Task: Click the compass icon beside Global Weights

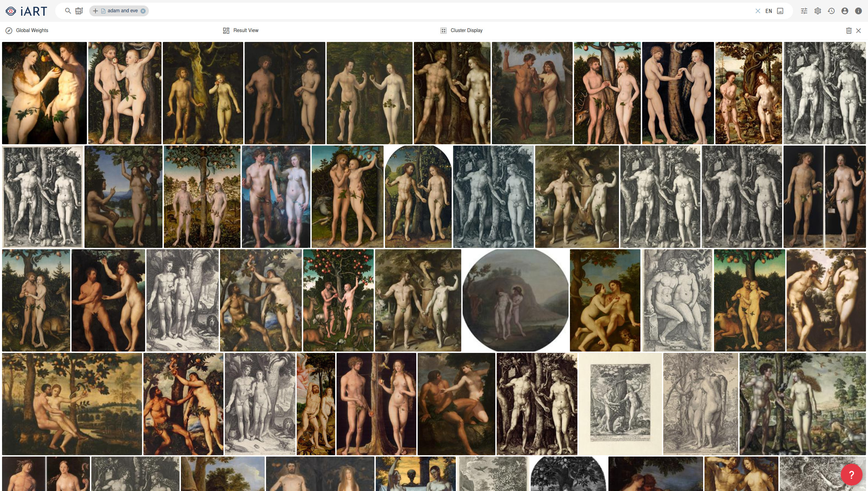Action: pos(9,31)
